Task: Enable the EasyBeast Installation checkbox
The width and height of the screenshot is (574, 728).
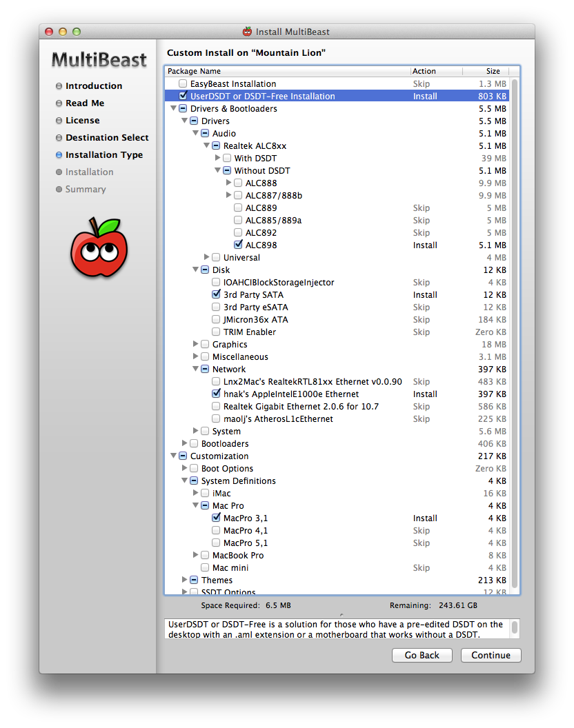Action: click(x=183, y=84)
